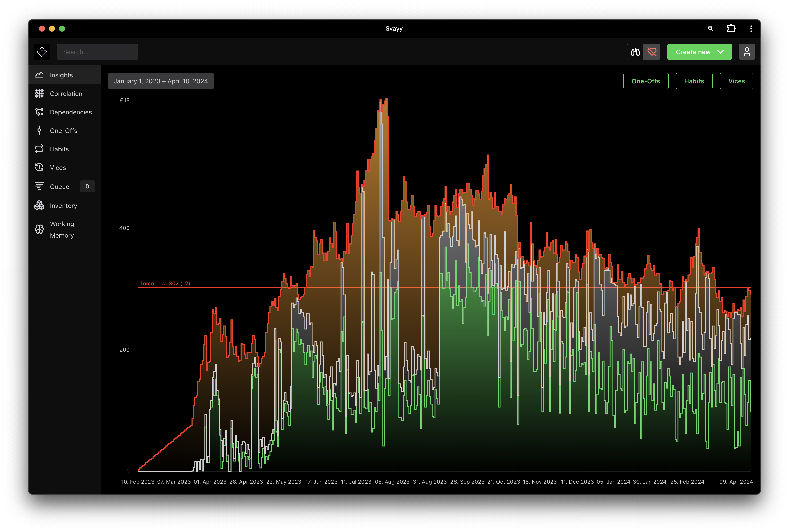Click the 26. Apr 2023 axis label
Screen dimensions: 789x532
point(246,481)
